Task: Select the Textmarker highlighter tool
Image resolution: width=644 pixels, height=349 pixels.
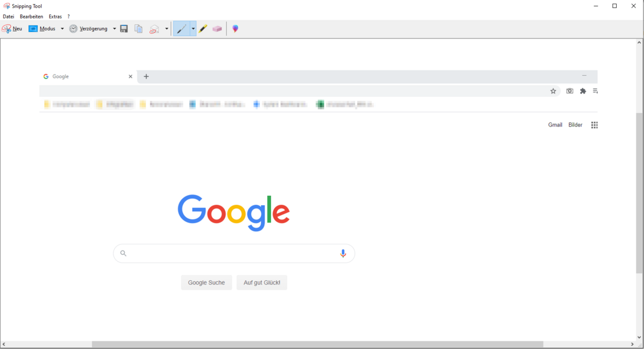Action: 203,28
